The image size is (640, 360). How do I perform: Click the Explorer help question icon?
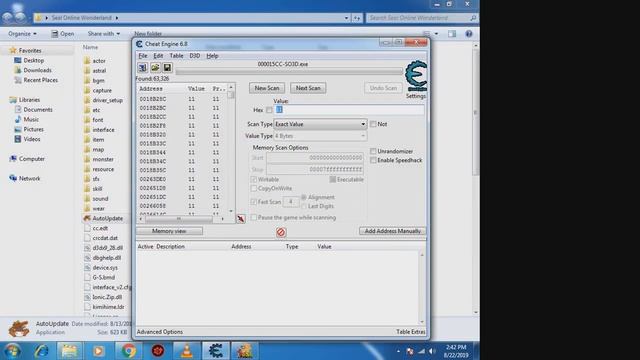(469, 34)
